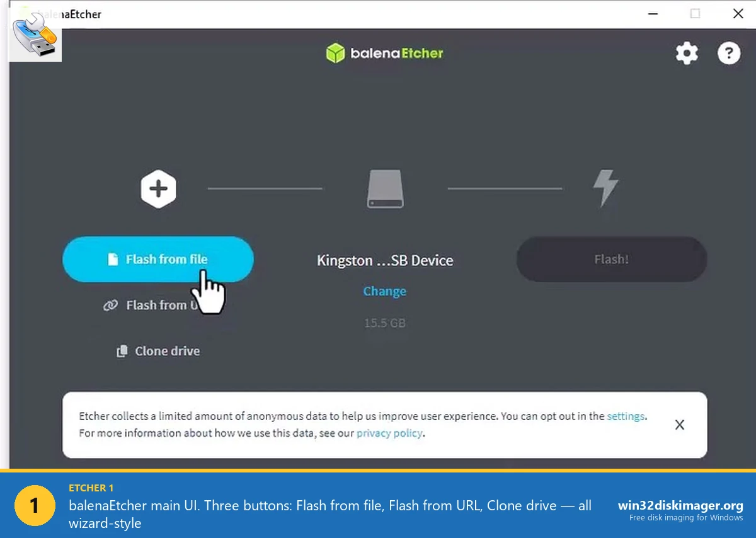This screenshot has width=756, height=538.
Task: Open the Etcher settings gear icon
Action: pos(687,54)
